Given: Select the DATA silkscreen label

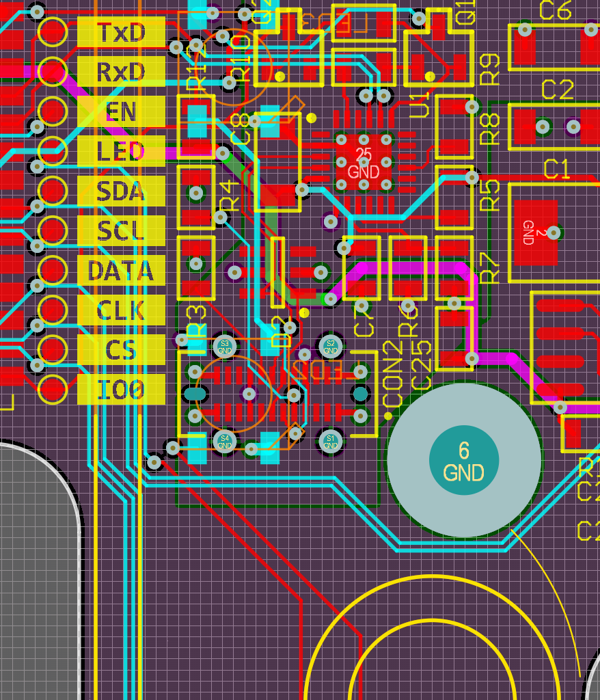Looking at the screenshot, I should click(x=121, y=271).
